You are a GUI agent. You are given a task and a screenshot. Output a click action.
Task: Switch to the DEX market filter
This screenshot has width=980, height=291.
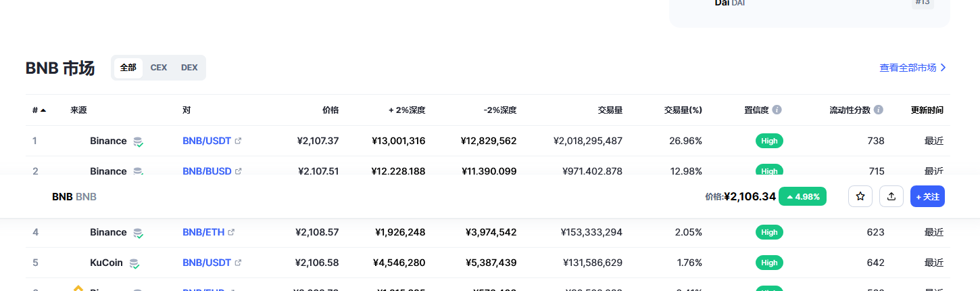click(189, 68)
